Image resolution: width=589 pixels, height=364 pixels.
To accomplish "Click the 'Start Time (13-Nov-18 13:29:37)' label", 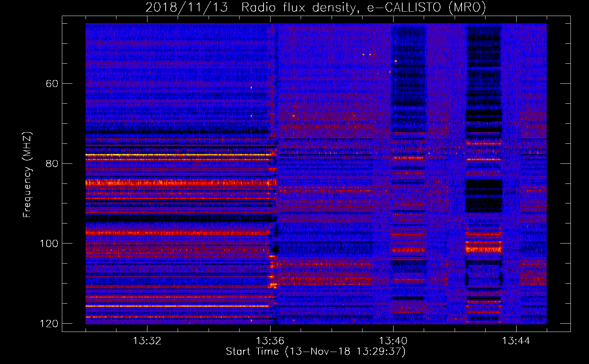I will click(316, 352).
